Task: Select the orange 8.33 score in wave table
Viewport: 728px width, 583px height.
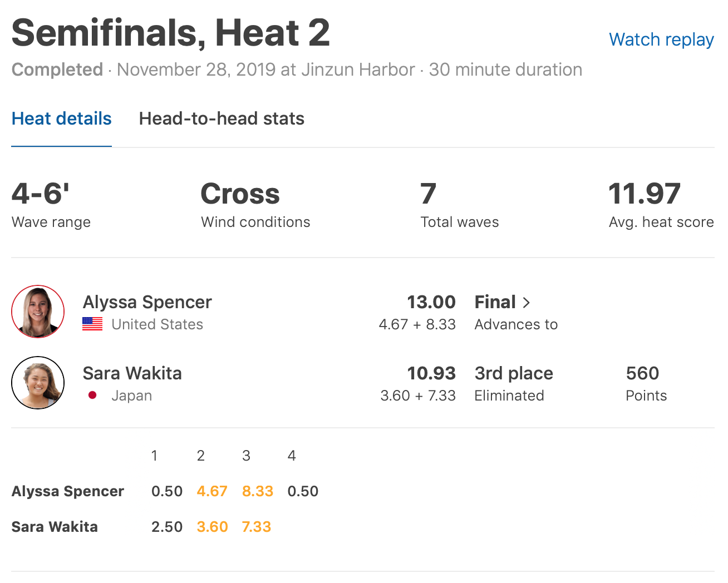Action: 257,491
